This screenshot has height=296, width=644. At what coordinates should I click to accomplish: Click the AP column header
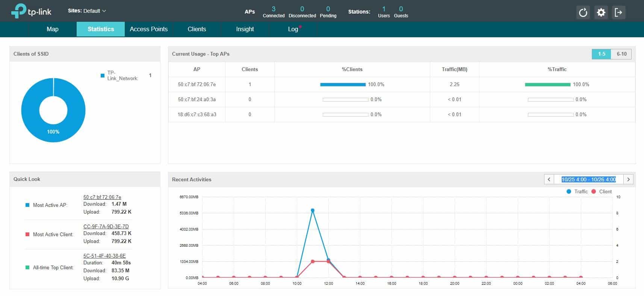pyautogui.click(x=197, y=69)
